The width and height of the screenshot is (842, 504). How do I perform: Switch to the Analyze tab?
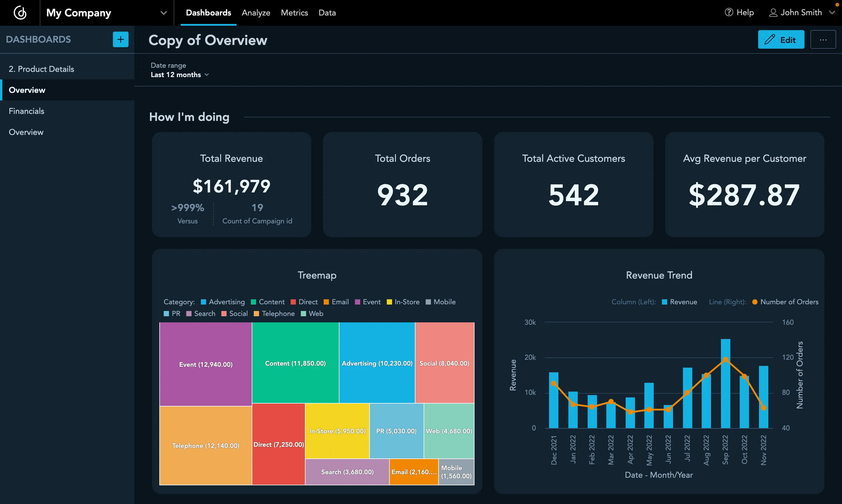[x=256, y=13]
